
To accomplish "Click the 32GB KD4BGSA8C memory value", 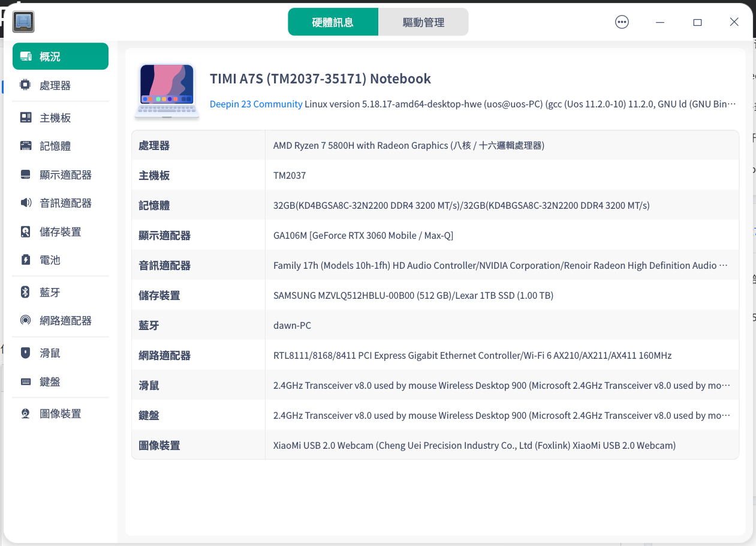I will click(462, 205).
